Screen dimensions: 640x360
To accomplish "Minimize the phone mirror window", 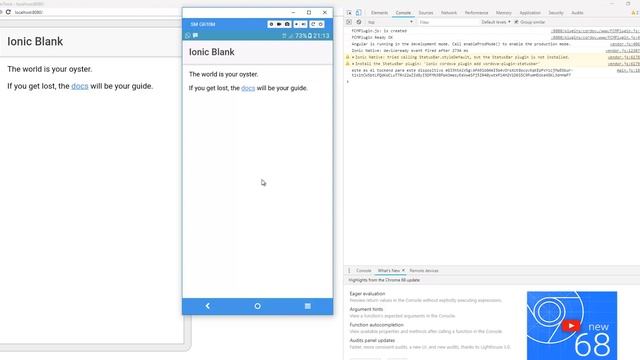I will point(293,13).
